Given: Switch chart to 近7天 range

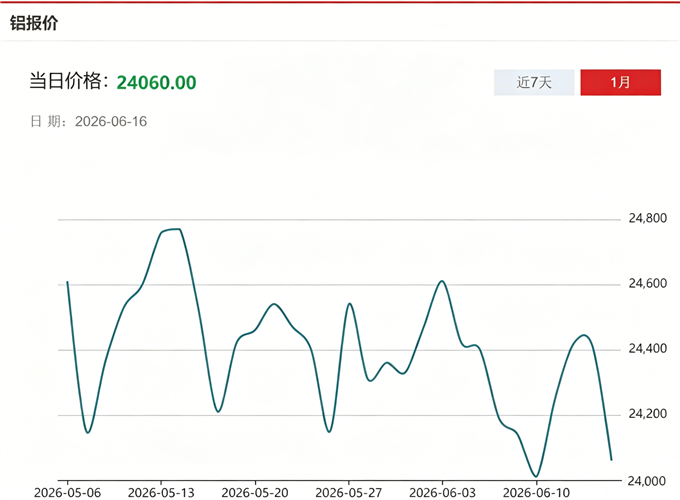Looking at the screenshot, I should click(x=534, y=82).
